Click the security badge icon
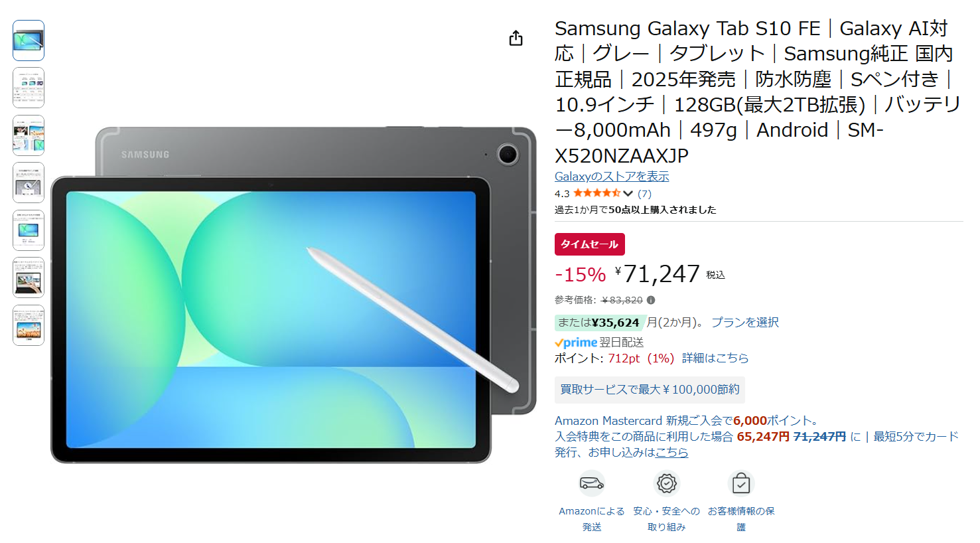Viewport: 980px width, 543px height. pos(667,483)
